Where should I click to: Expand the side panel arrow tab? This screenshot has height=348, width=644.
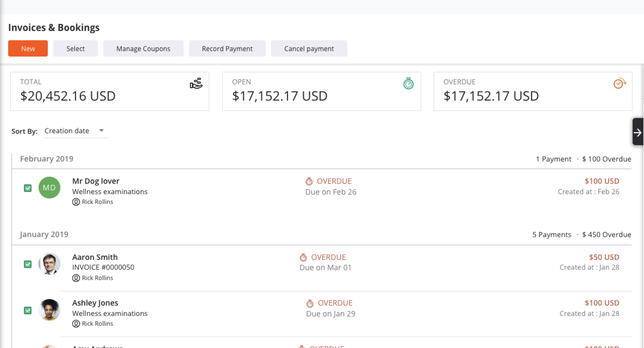coord(638,132)
